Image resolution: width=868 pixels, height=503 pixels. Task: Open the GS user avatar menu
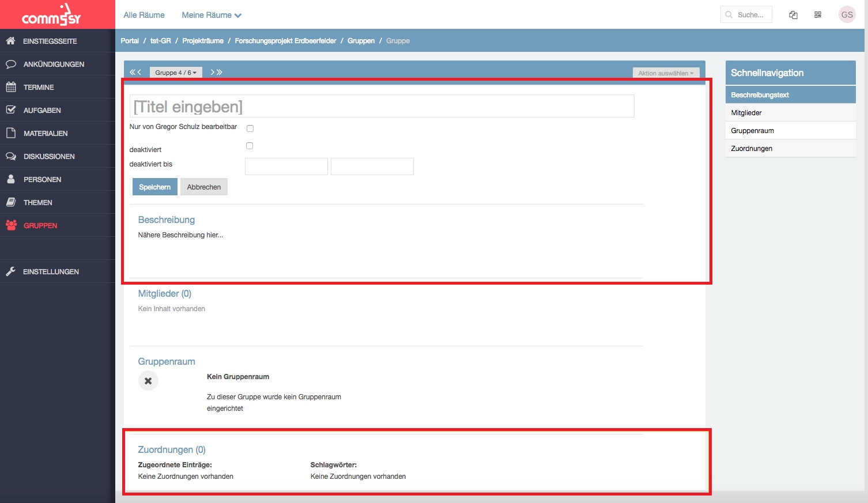[x=847, y=15]
